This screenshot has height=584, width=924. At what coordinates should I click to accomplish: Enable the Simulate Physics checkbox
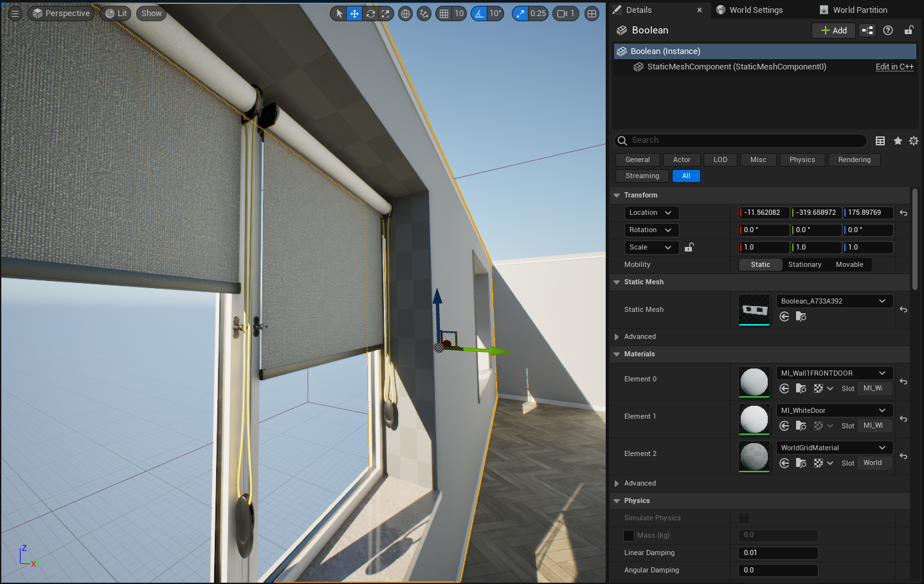point(744,518)
